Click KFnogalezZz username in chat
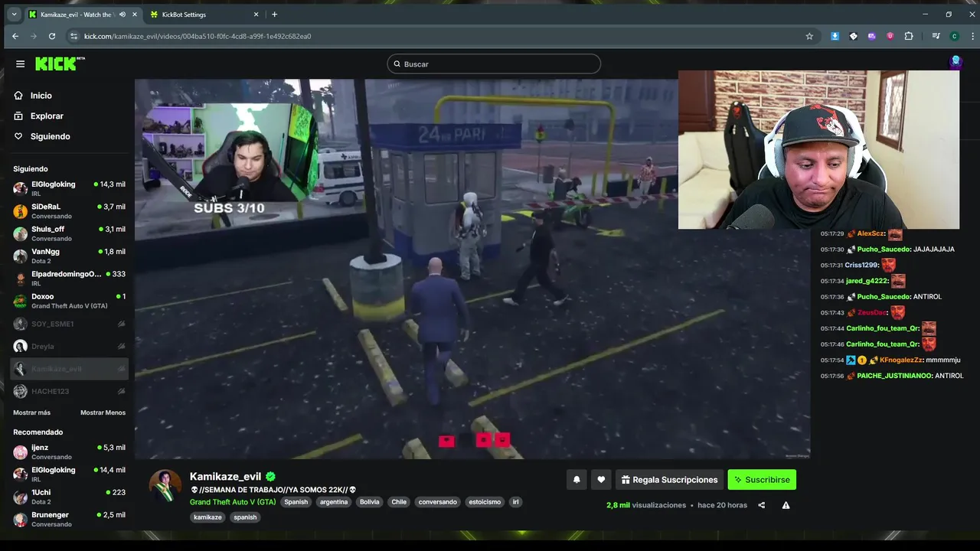 tap(901, 360)
